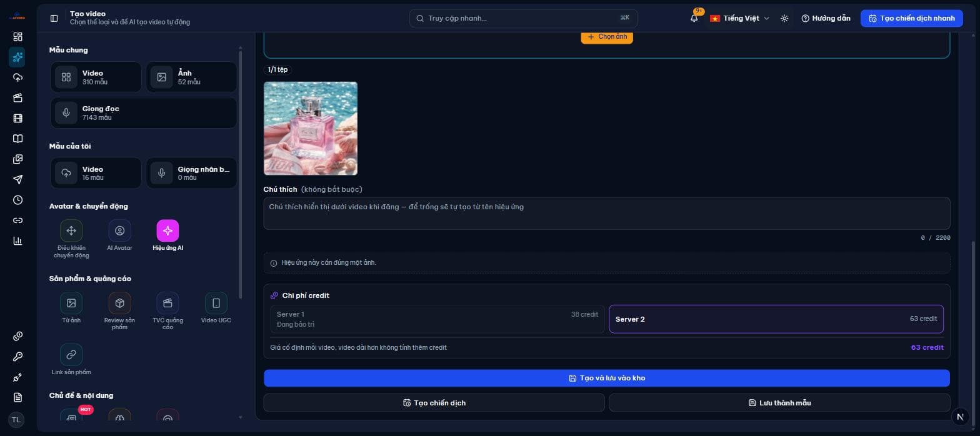Image resolution: width=980 pixels, height=436 pixels.
Task: Open the bar chart icon in left rail
Action: [x=17, y=240]
